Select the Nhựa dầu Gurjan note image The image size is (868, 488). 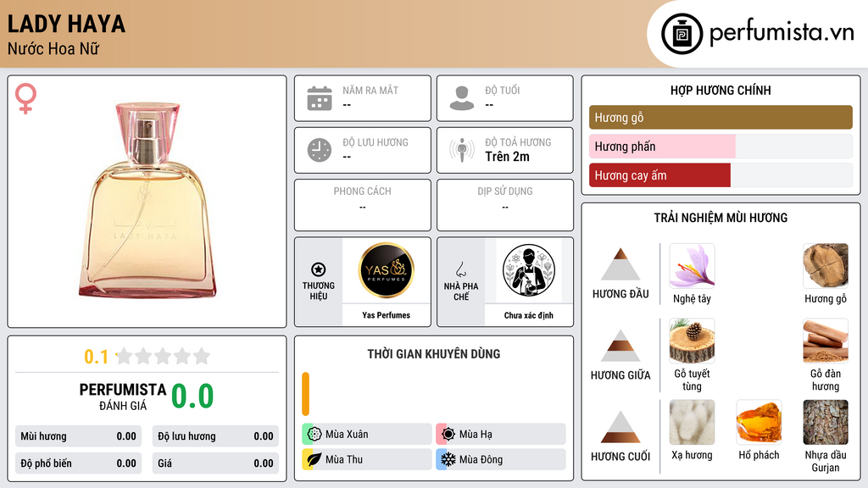(x=826, y=423)
